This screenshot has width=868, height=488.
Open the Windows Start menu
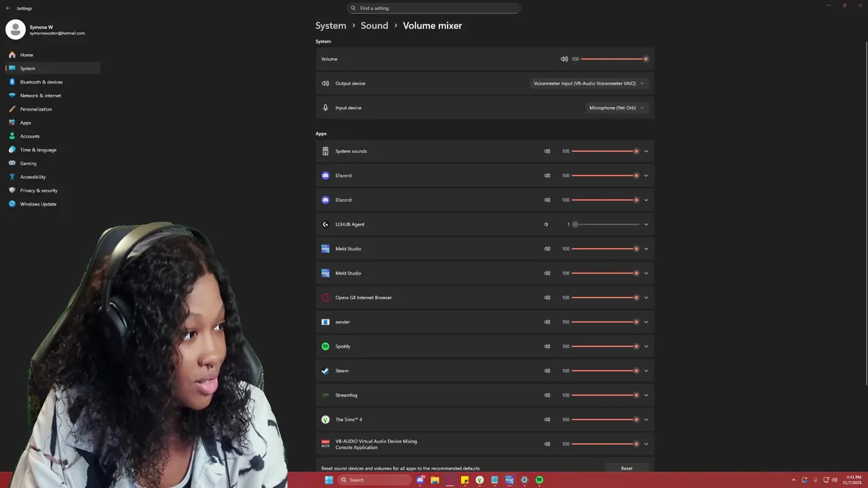coord(329,480)
